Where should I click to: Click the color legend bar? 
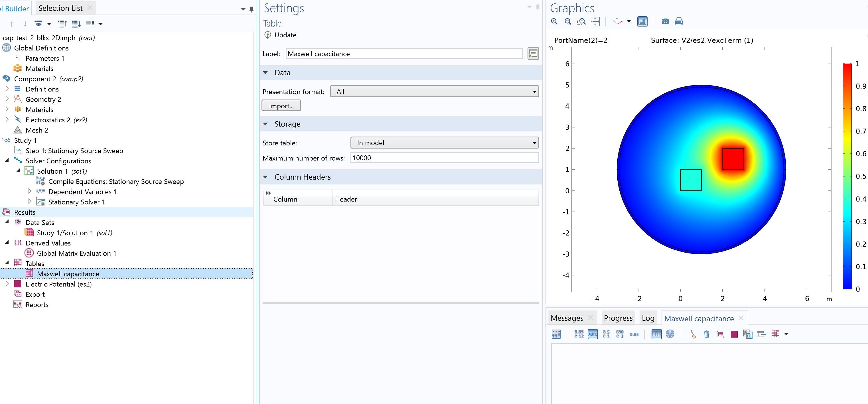(x=847, y=176)
